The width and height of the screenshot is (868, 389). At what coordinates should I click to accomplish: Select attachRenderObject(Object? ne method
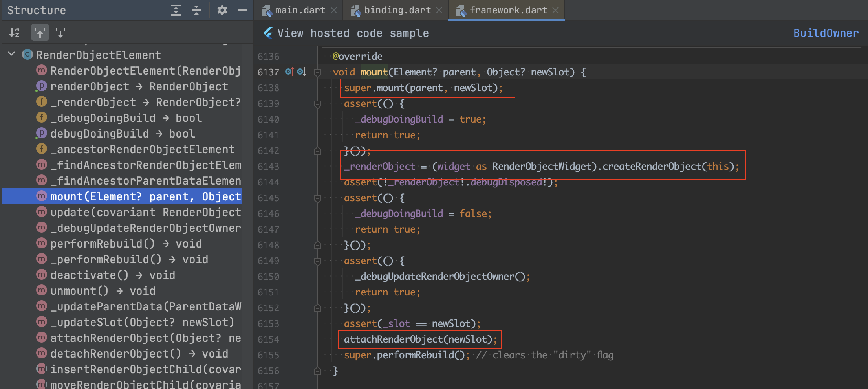pos(139,338)
